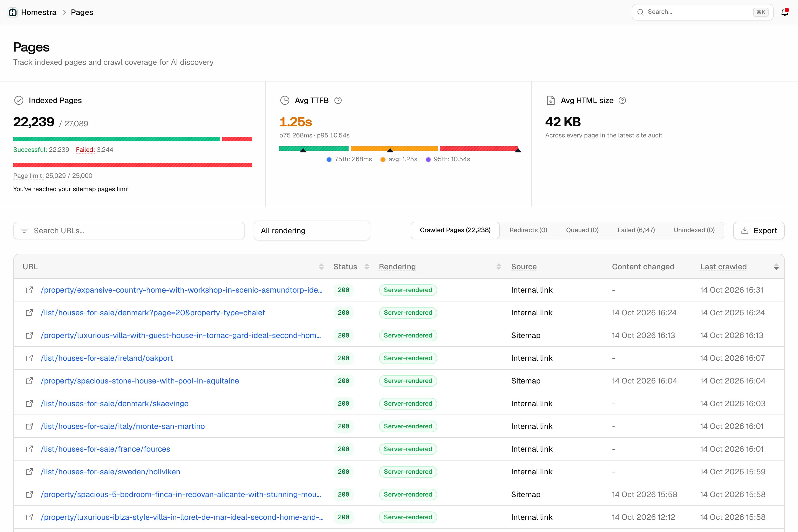This screenshot has height=532, width=798.
Task: Click the Pages breadcrumb item
Action: click(82, 12)
